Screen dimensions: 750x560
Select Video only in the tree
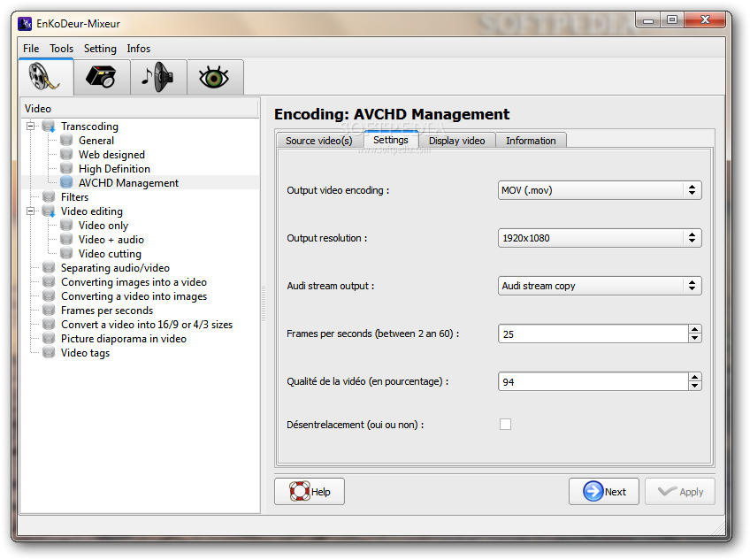pyautogui.click(x=103, y=225)
